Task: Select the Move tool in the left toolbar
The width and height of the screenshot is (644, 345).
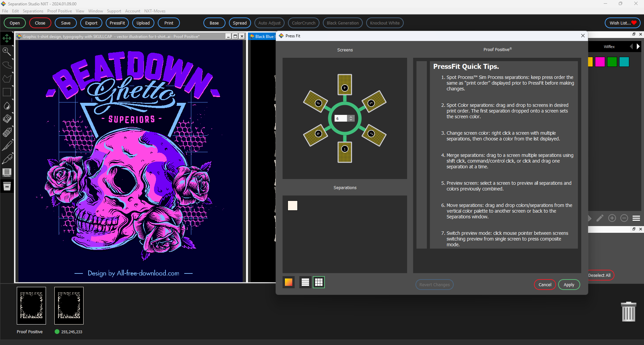Action: pos(7,38)
